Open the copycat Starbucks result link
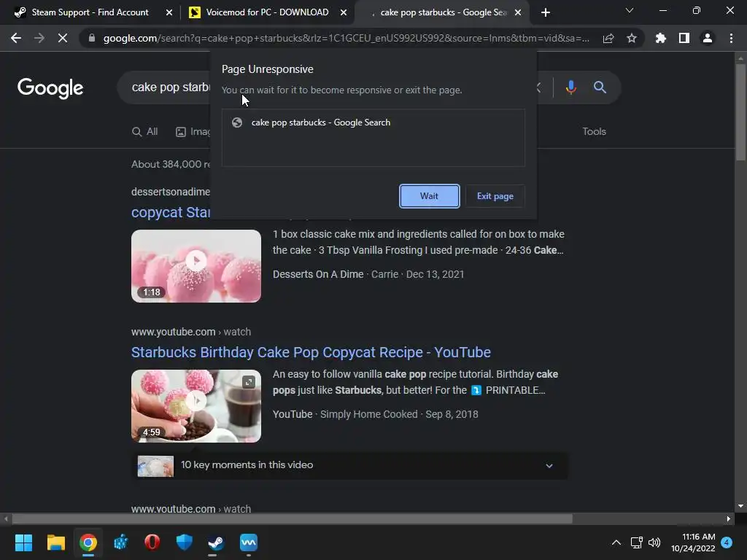Screen dimensions: 747x560 coord(171,212)
